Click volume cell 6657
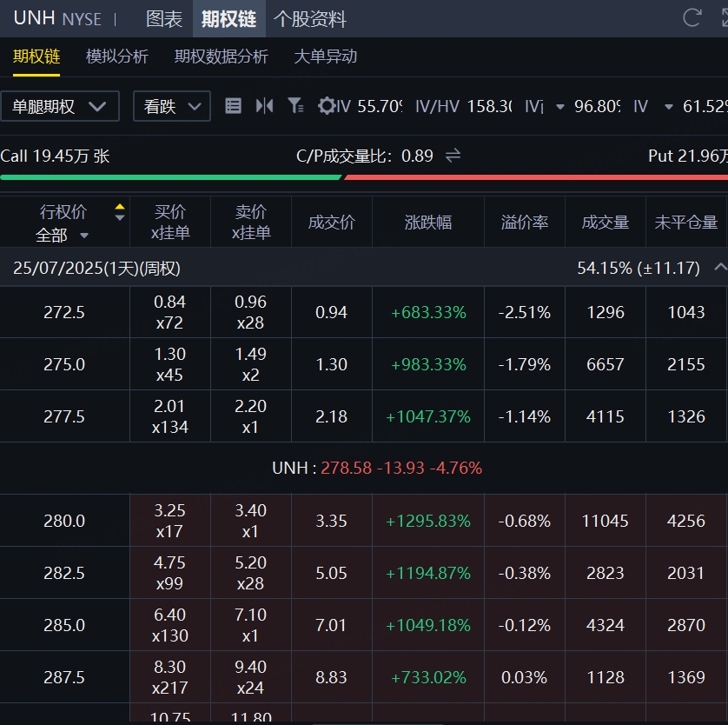The width and height of the screenshot is (728, 725). [x=605, y=364]
